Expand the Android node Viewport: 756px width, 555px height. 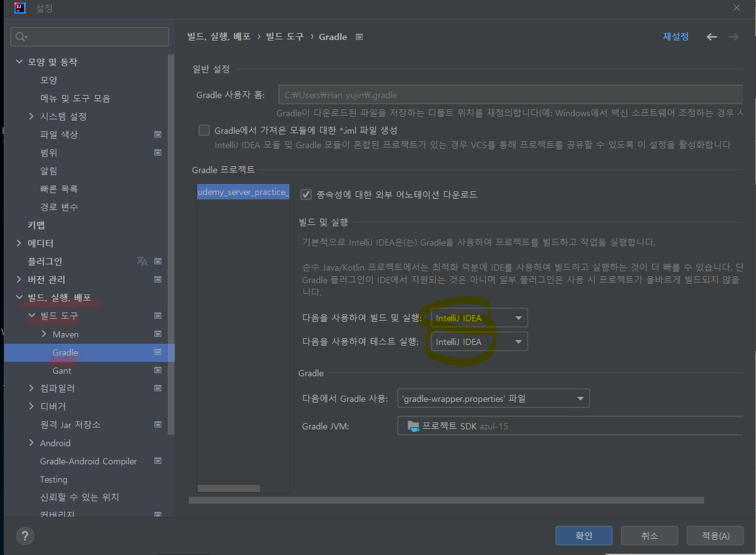coord(32,443)
